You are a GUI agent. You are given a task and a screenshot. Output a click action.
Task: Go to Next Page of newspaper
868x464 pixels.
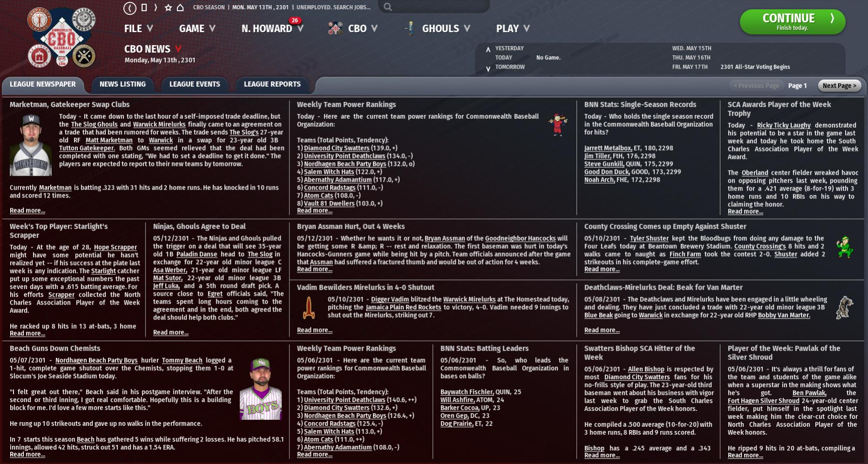tap(839, 86)
